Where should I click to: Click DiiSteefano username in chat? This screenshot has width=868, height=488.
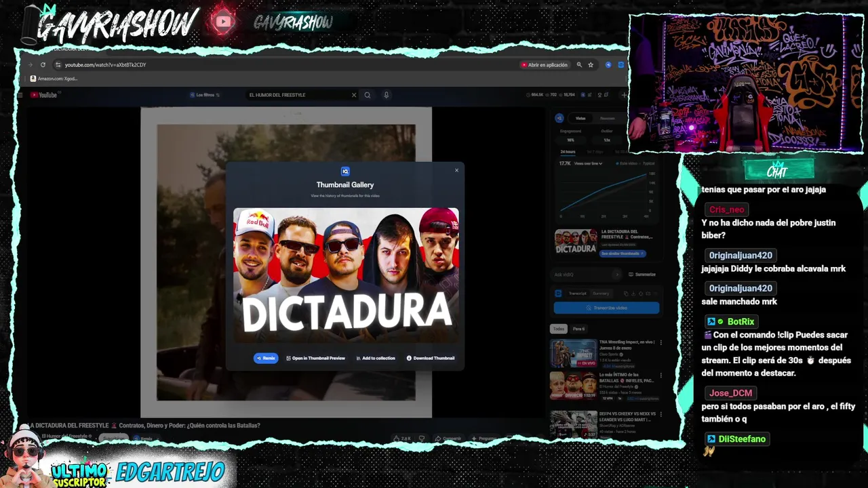pyautogui.click(x=742, y=439)
